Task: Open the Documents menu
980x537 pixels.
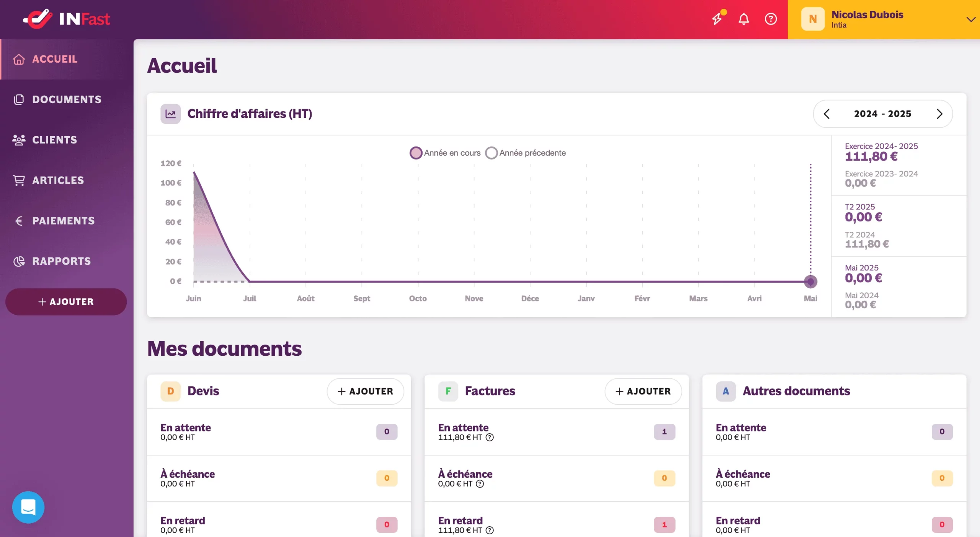Action: 67,99
